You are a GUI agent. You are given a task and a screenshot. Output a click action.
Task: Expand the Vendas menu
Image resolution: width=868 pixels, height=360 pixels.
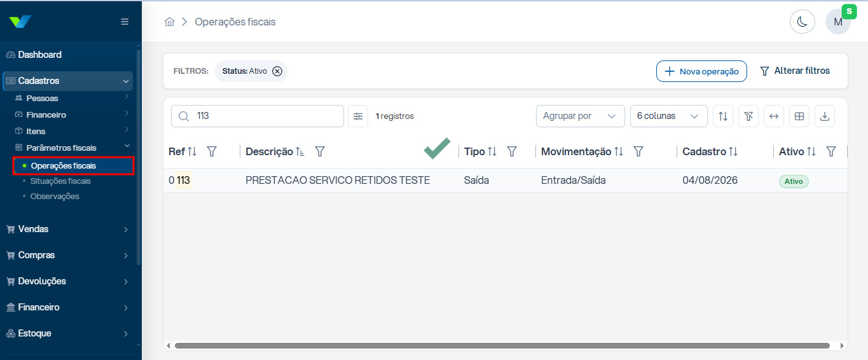coord(67,229)
